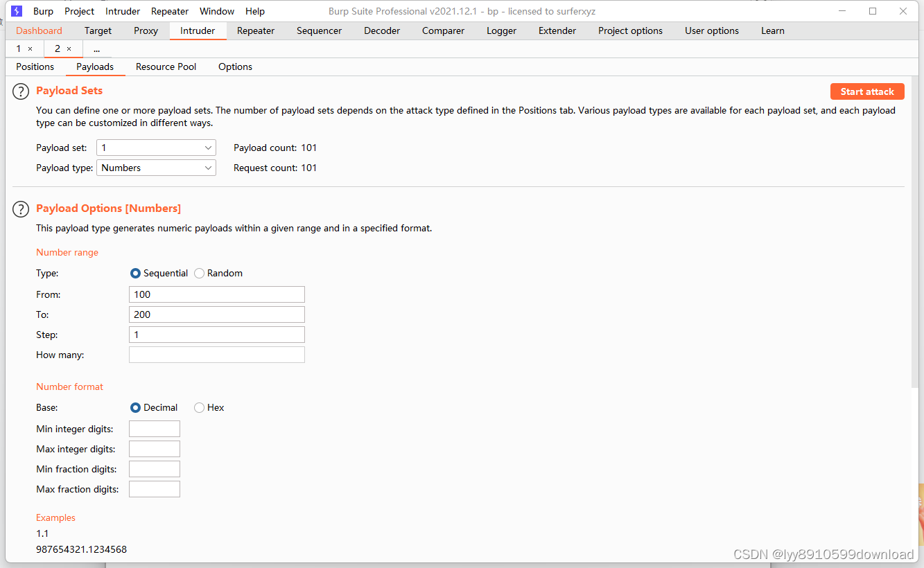
Task: Open the Payload set dropdown
Action: (x=156, y=148)
